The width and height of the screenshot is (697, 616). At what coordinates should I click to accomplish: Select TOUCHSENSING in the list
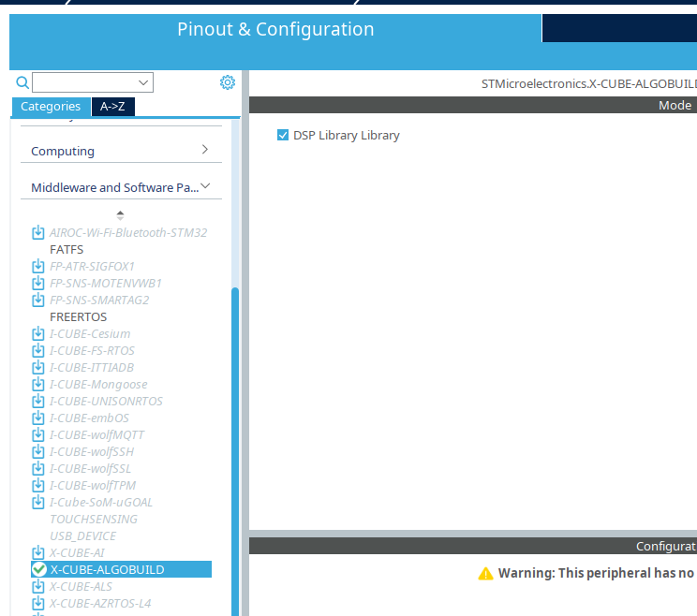[x=94, y=520]
